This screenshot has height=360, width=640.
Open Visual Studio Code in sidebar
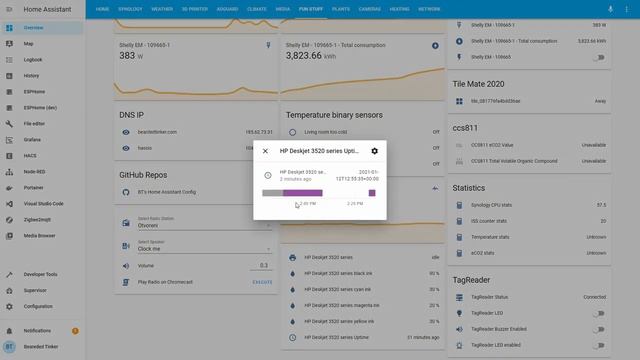pos(42,204)
